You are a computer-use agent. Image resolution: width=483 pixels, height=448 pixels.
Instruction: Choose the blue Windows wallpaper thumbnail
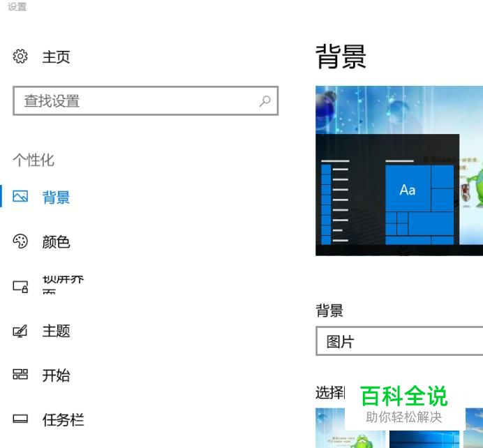(x=424, y=440)
